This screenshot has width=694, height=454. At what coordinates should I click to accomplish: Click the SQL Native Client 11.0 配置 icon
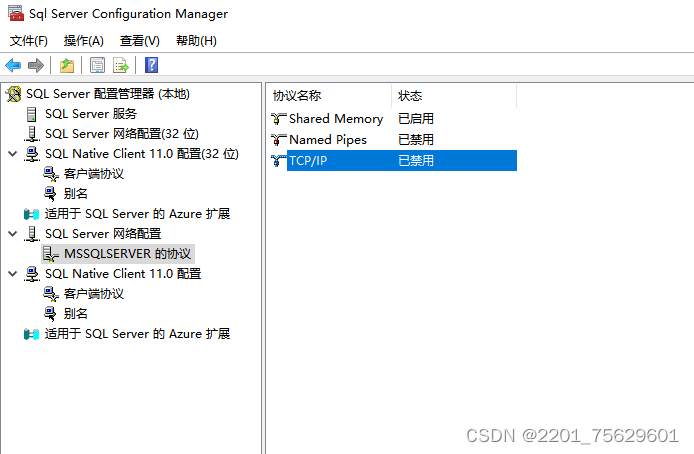(31, 274)
